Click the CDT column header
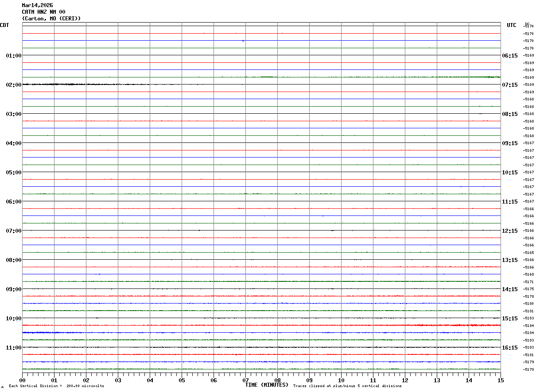536x392 pixels. [x=4, y=25]
